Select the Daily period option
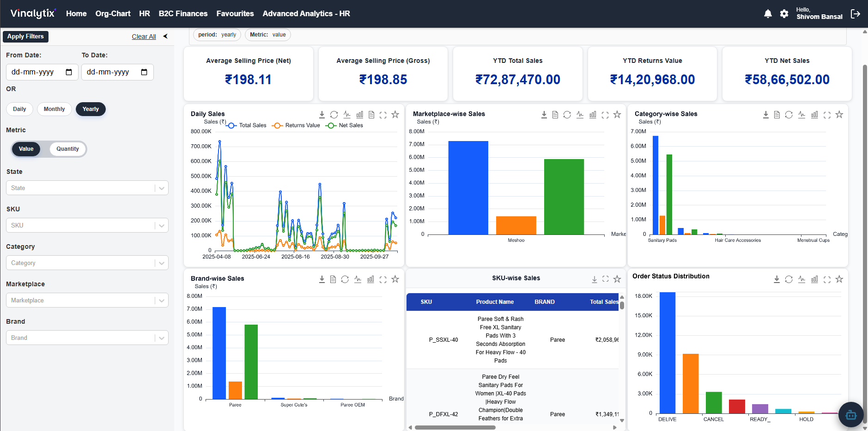868x431 pixels. pyautogui.click(x=19, y=109)
